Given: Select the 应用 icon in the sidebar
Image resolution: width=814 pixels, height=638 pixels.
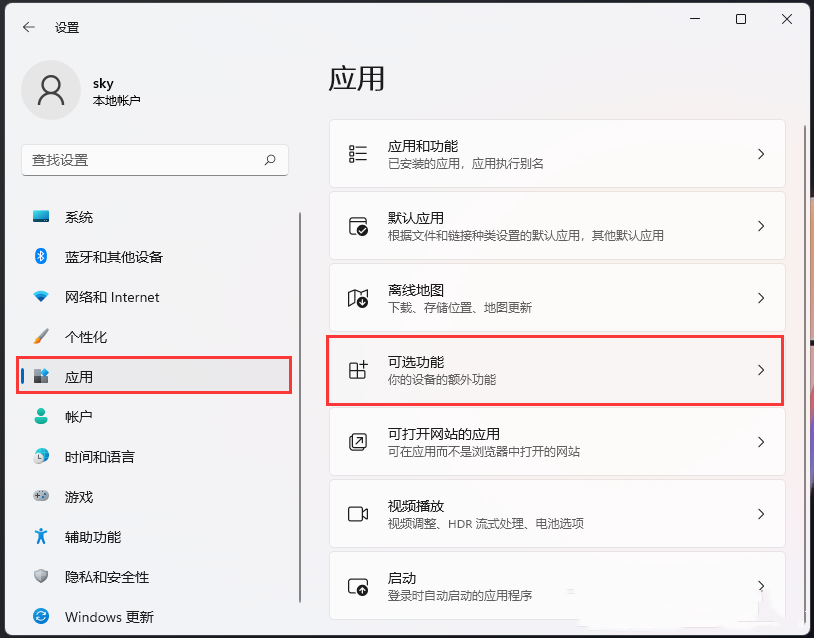Looking at the screenshot, I should coord(42,377).
